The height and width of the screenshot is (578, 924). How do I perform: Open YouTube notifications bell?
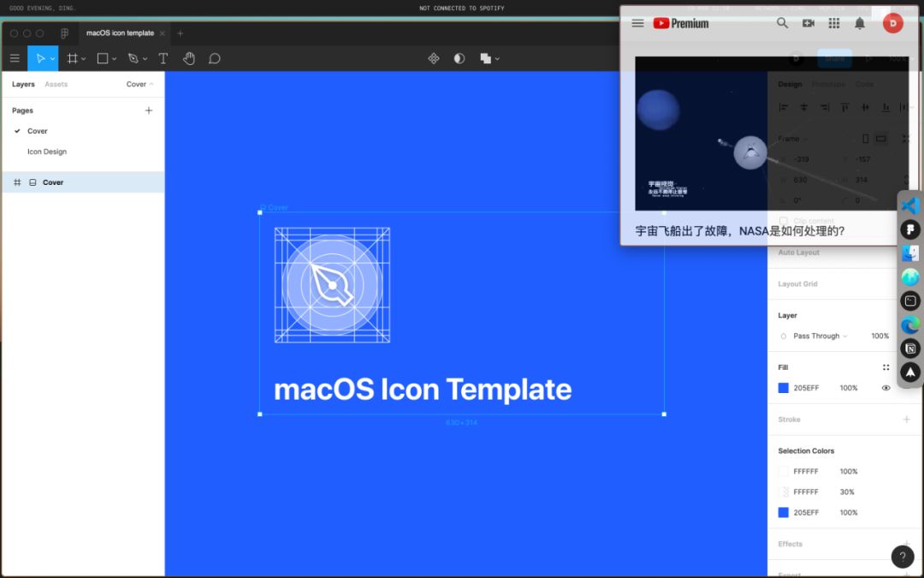point(860,23)
